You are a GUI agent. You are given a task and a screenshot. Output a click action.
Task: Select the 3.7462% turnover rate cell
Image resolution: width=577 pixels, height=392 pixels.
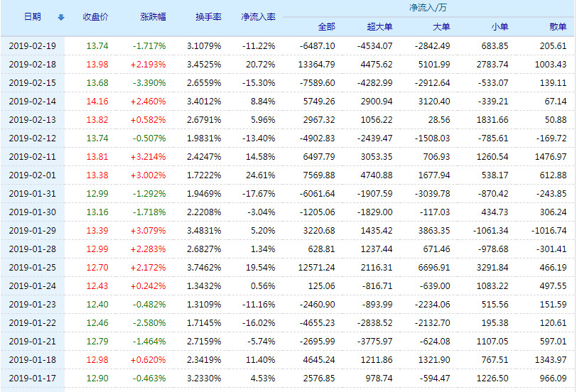(204, 267)
